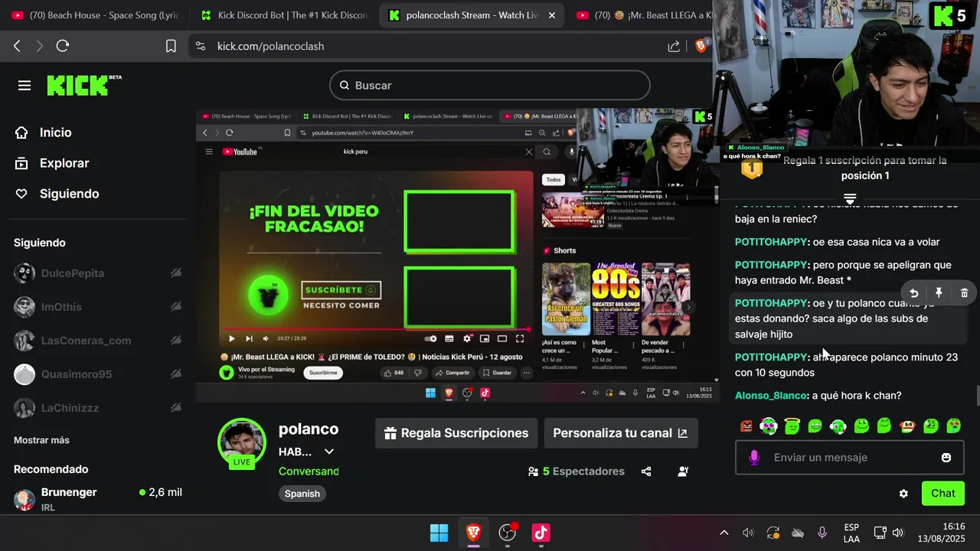Screen dimensions: 980x551
Task: Click POTITOHAPPY on the 'casa nica' message
Action: [x=771, y=242]
